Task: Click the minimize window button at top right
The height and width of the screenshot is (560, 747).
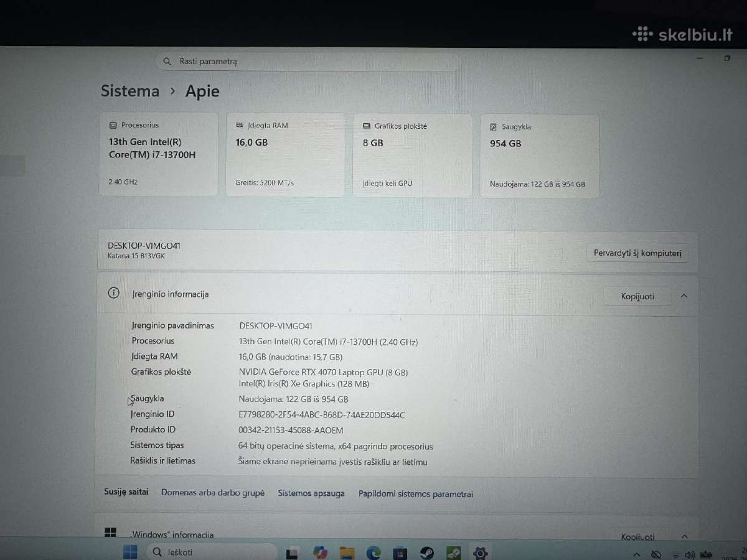Action: (700, 57)
